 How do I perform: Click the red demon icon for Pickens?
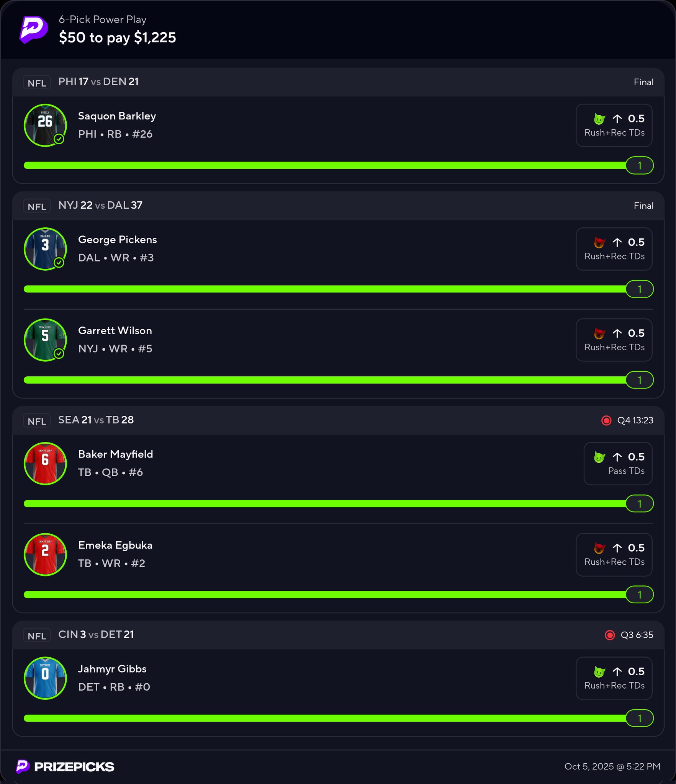click(x=599, y=243)
